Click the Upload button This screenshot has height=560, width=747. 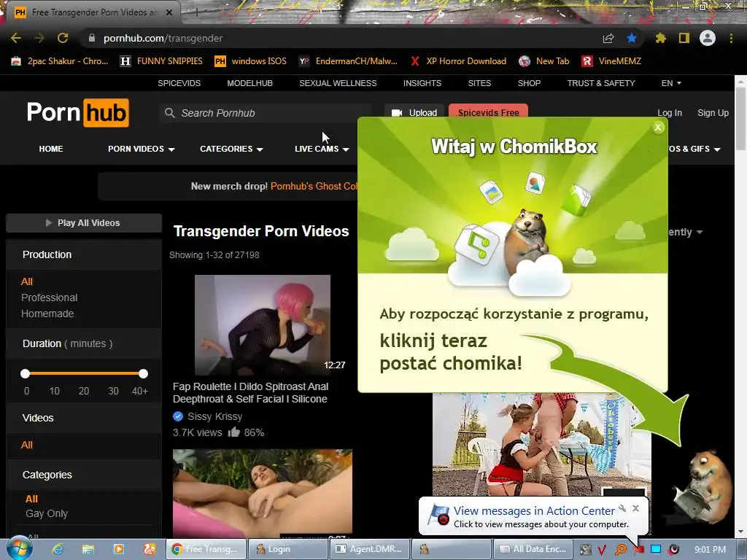pyautogui.click(x=414, y=112)
